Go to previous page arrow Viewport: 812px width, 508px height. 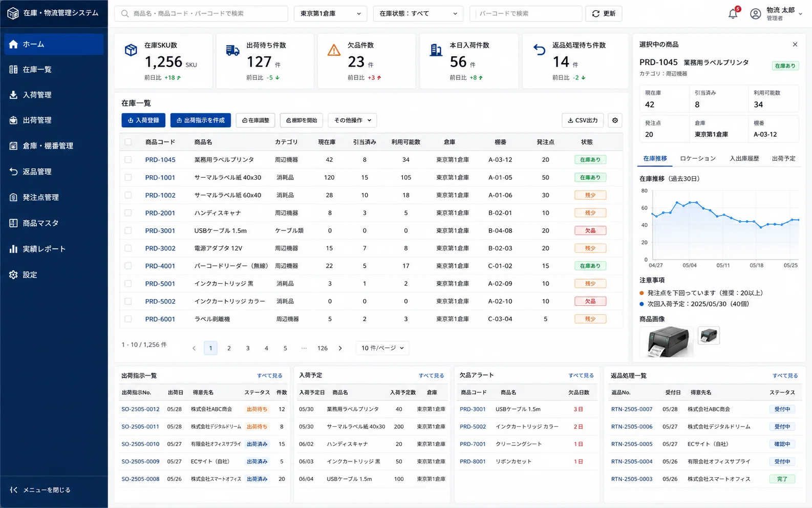pos(194,348)
